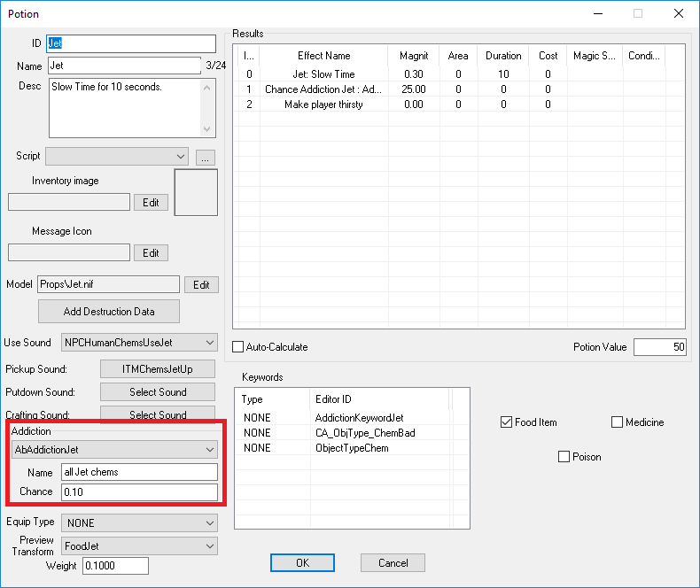The height and width of the screenshot is (588, 700).
Task: Click Add Destruction Data button
Action: click(109, 312)
